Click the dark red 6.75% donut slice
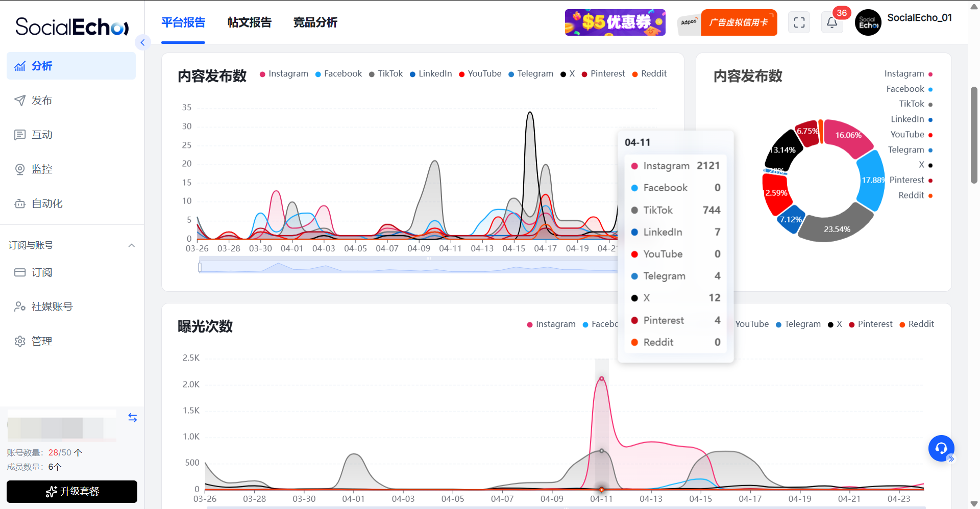The image size is (980, 509). pyautogui.click(x=807, y=132)
